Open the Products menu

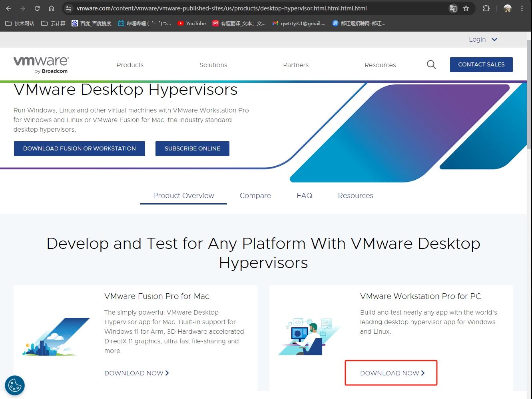(130, 65)
